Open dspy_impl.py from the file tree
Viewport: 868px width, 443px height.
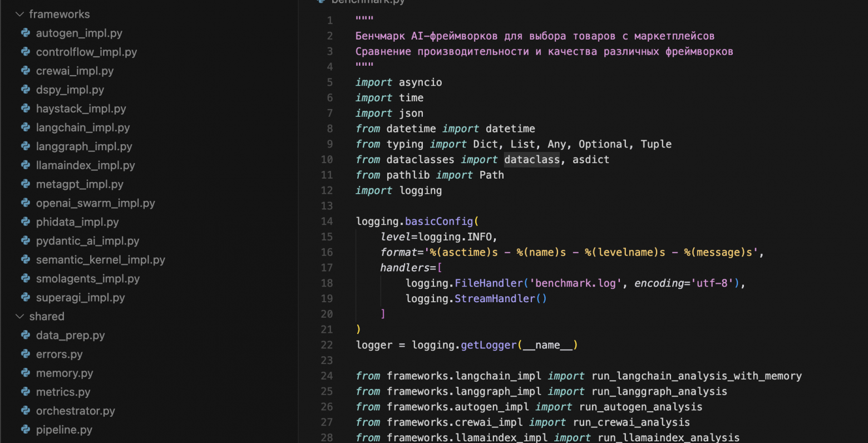70,90
